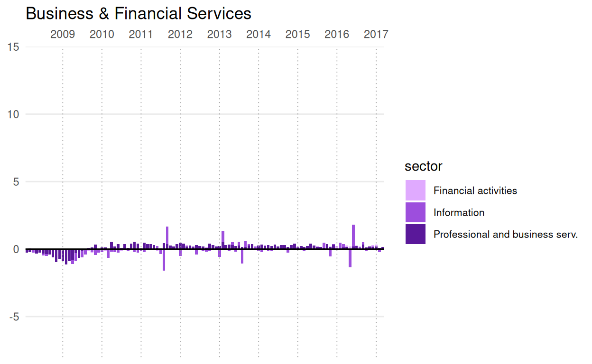Viewport: 592px width, 364px height.
Task: Click the Professional and business serv. swatch
Action: [415, 234]
